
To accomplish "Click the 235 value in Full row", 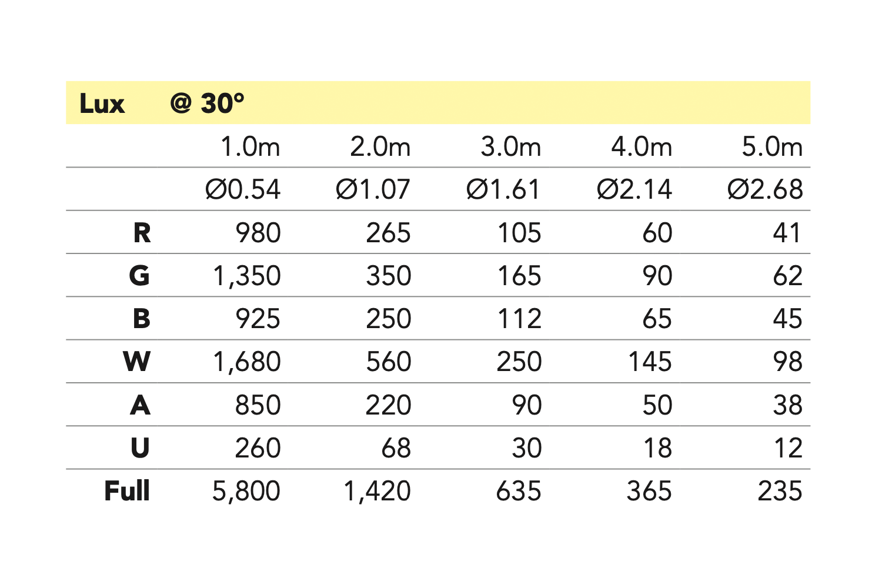I will [780, 491].
